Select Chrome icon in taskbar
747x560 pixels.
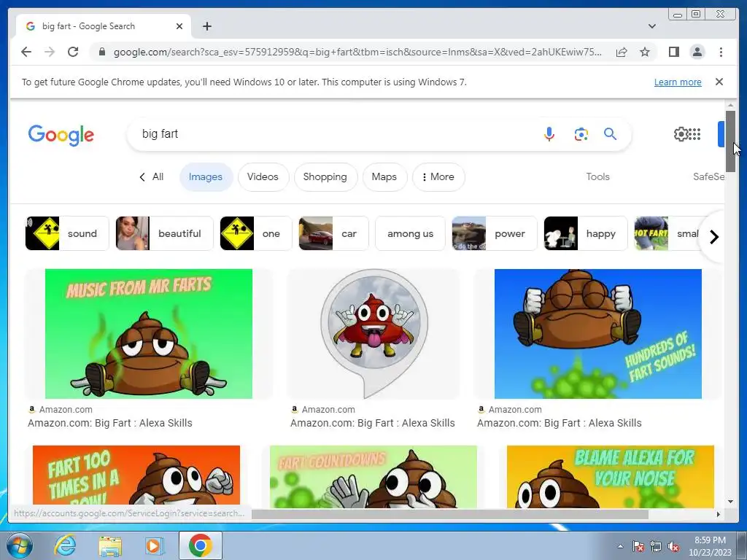[200, 545]
